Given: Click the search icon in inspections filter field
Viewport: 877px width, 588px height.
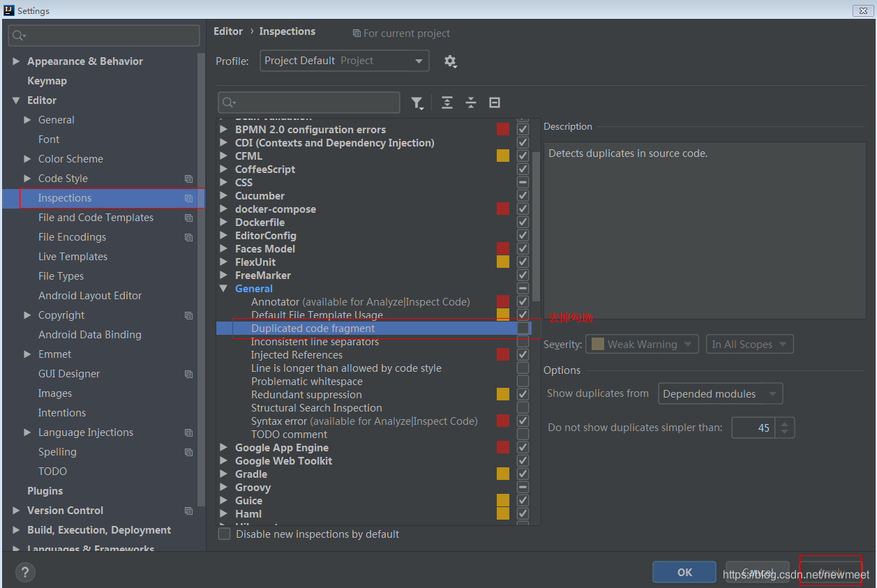Looking at the screenshot, I should (229, 103).
